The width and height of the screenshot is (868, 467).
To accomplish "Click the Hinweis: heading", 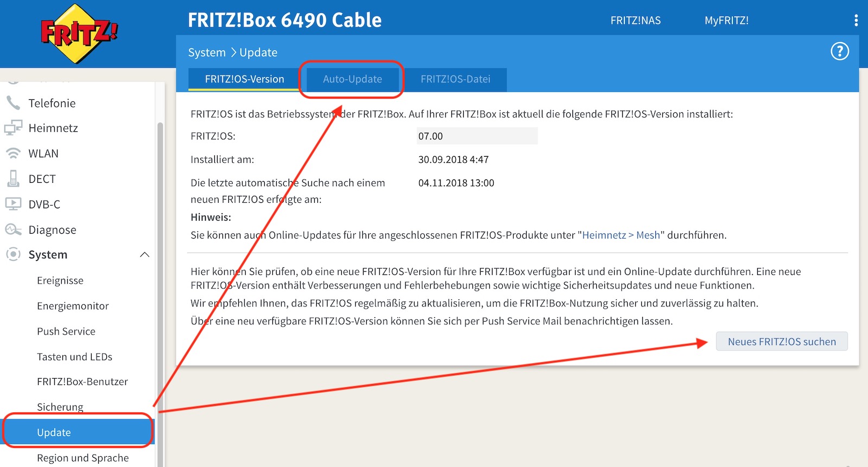I will tap(211, 217).
